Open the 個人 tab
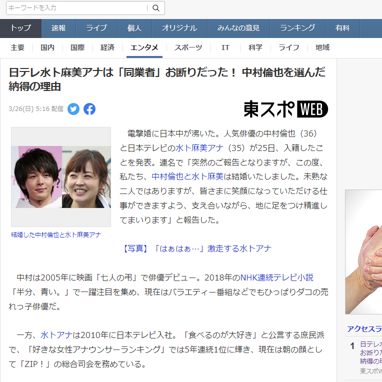 pos(134,28)
